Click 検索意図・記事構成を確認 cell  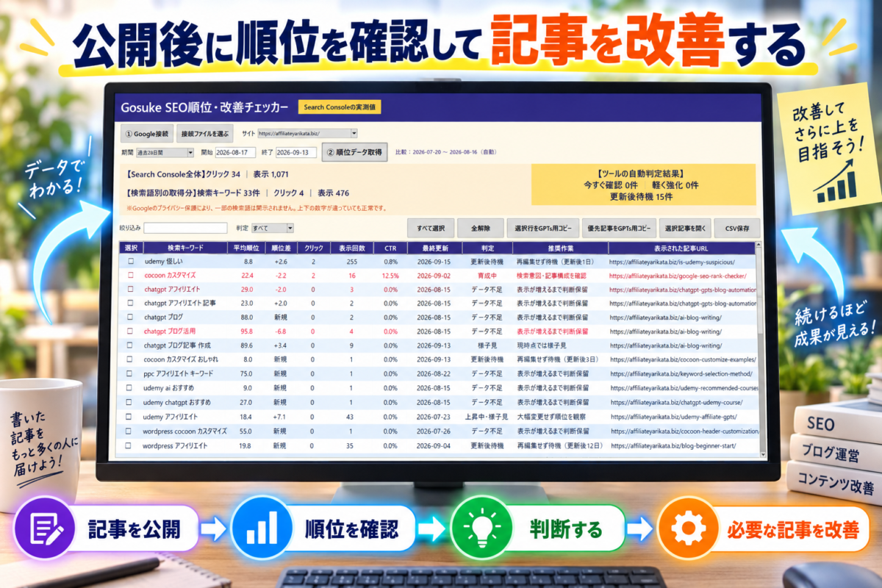[x=553, y=276]
